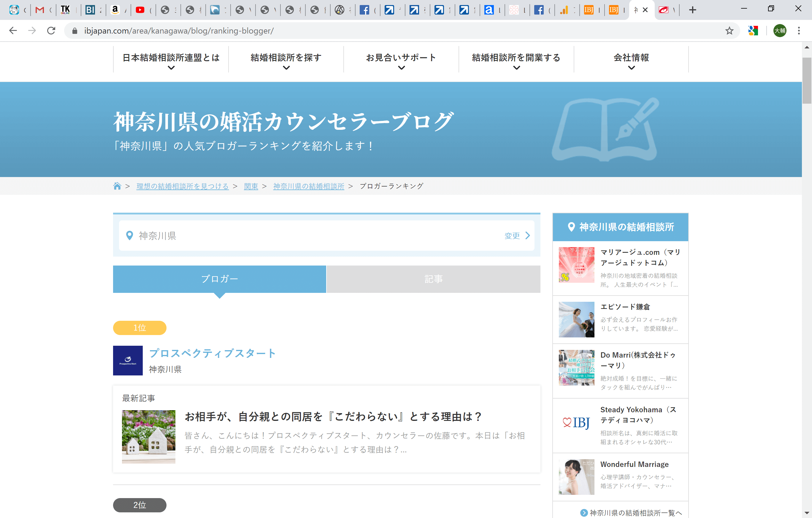Click the 2位 rank badge

click(x=139, y=505)
